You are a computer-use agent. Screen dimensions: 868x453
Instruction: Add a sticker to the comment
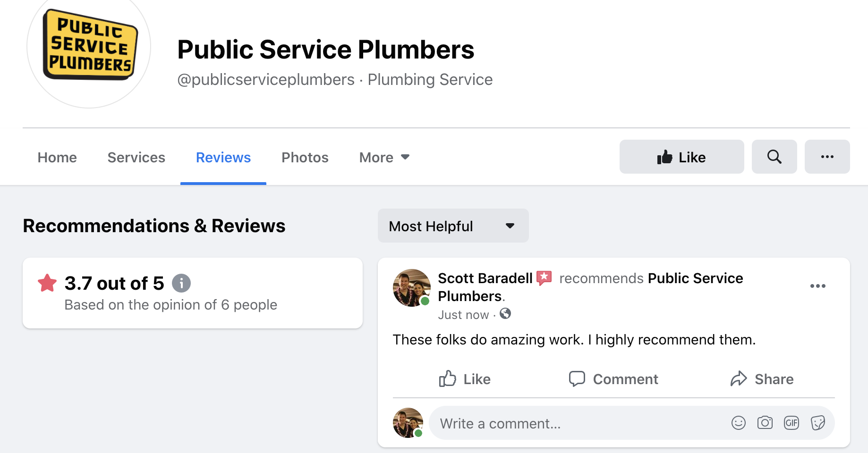[x=818, y=423]
